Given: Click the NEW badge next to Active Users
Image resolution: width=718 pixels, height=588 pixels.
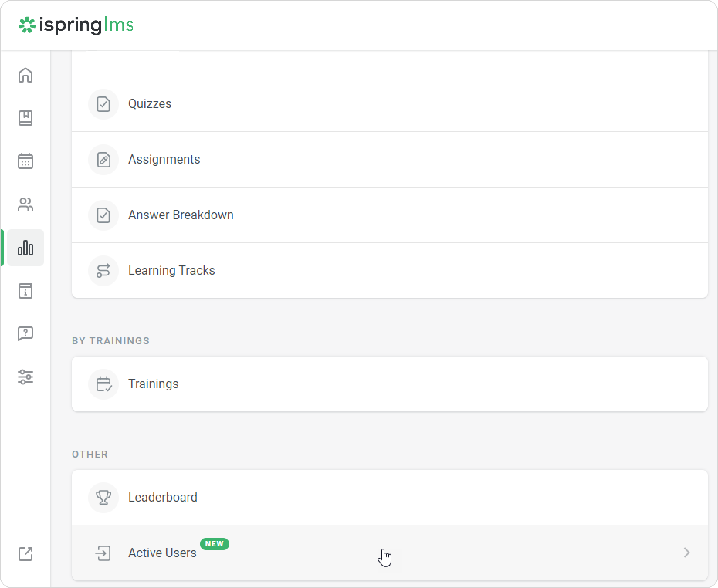Looking at the screenshot, I should point(215,544).
